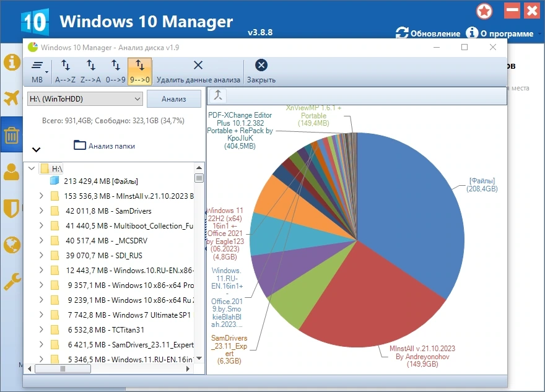Click the XnViewMP 1.6.1 chart label

(313, 116)
